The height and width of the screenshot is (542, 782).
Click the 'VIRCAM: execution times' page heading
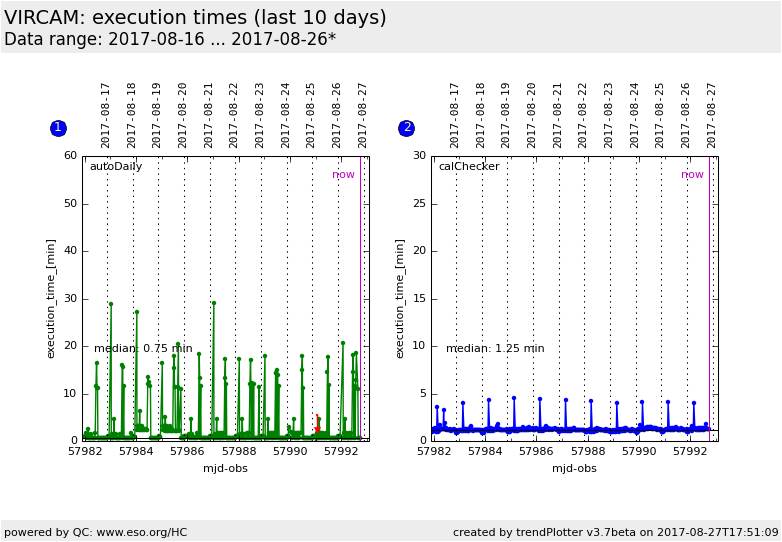195,18
